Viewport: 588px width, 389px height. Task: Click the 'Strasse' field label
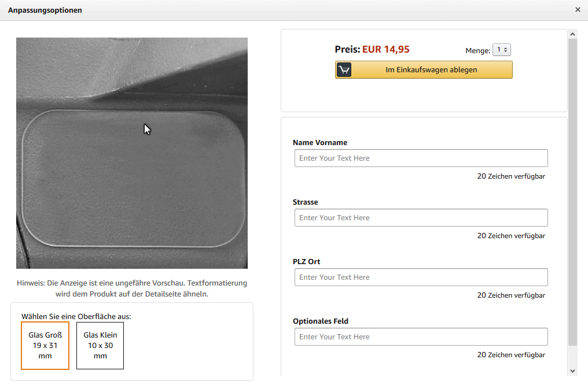coord(306,202)
